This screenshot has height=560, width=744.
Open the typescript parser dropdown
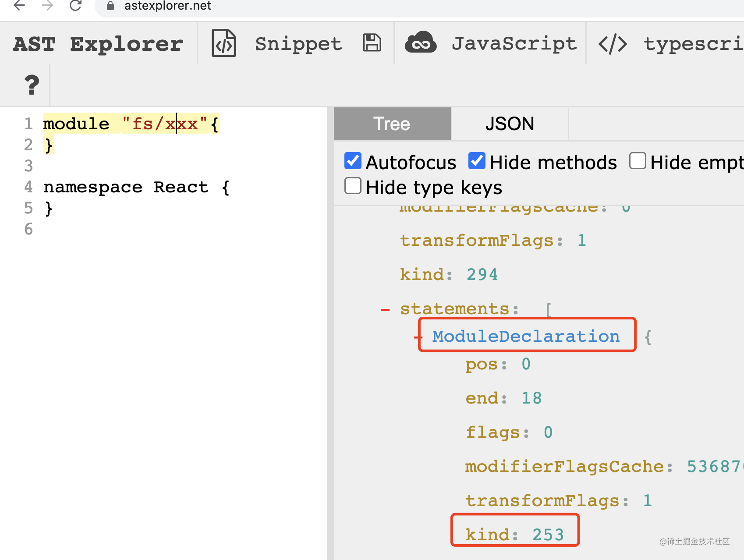pyautogui.click(x=692, y=44)
